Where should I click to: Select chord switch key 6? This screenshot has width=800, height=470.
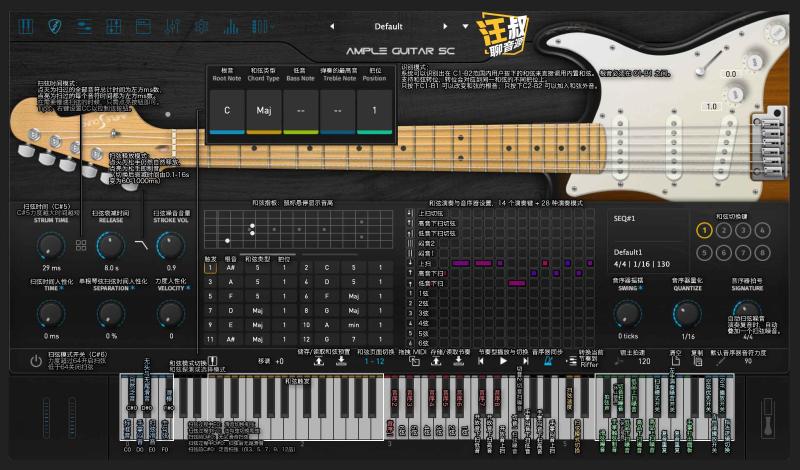(724, 253)
